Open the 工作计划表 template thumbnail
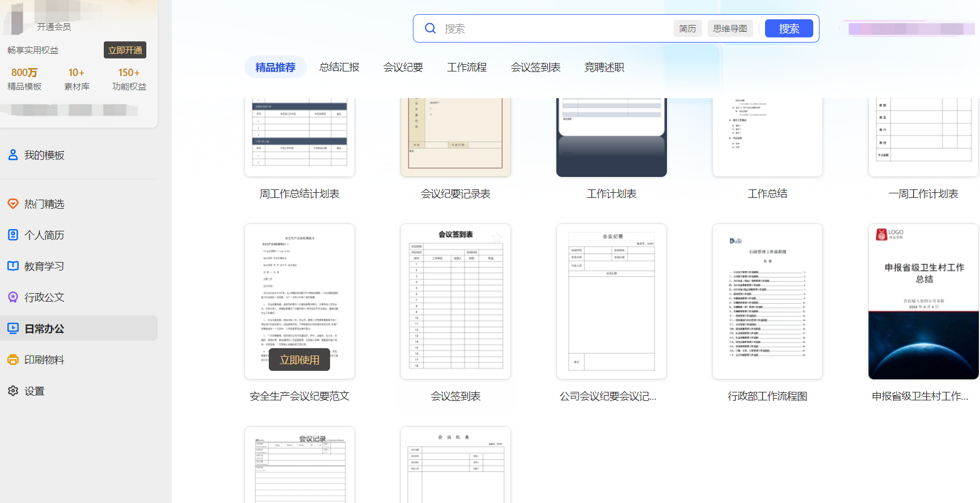Viewport: 980px width, 503px height. (611, 137)
